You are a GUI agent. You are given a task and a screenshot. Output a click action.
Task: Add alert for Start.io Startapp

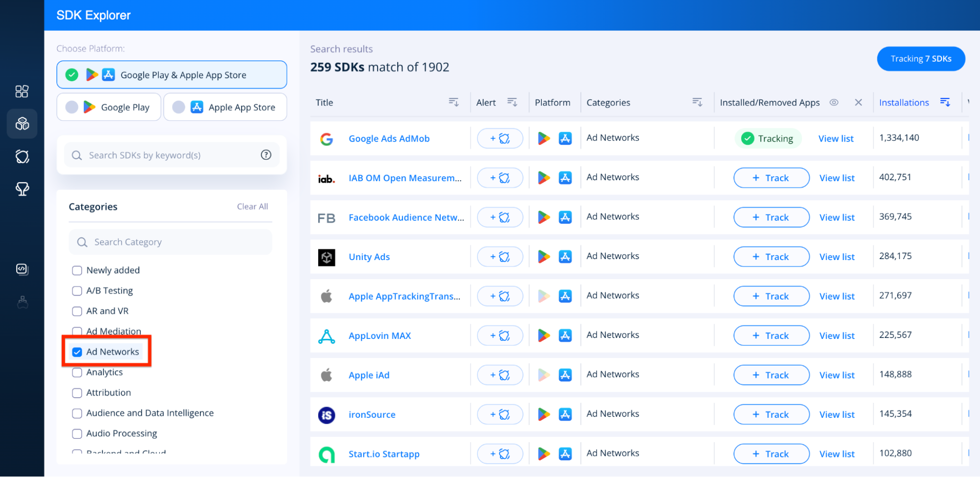pyautogui.click(x=500, y=454)
